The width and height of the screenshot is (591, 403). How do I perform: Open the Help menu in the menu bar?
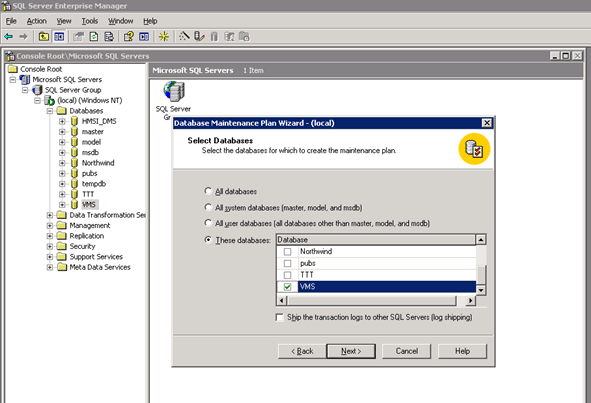(150, 21)
